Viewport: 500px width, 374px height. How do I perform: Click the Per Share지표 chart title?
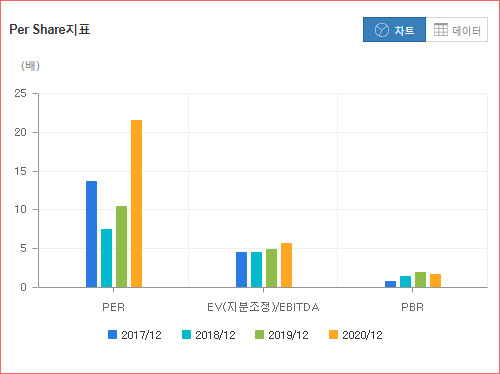[x=50, y=29]
